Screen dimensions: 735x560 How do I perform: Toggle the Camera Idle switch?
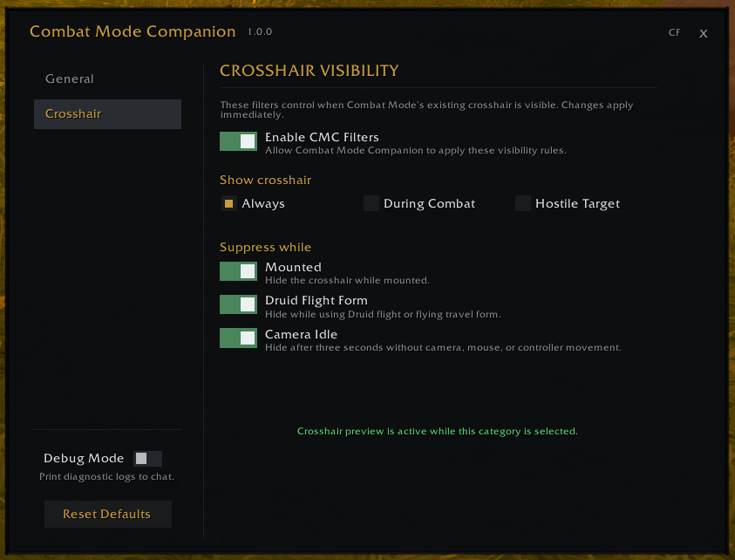[238, 338]
